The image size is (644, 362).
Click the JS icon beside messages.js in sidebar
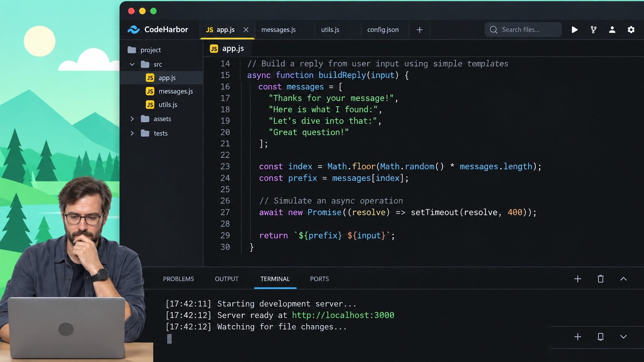150,91
